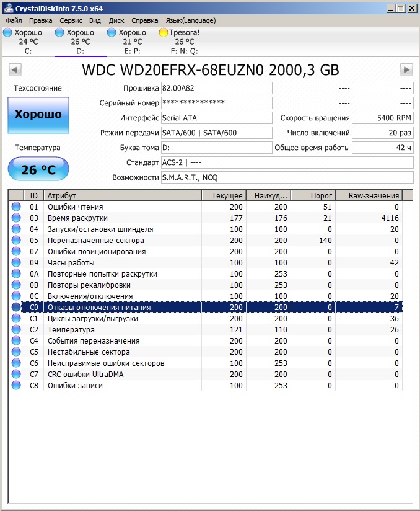Click status orb of C8 Ошибки записи
Image resolution: width=420 pixels, height=511 pixels.
coord(16,385)
